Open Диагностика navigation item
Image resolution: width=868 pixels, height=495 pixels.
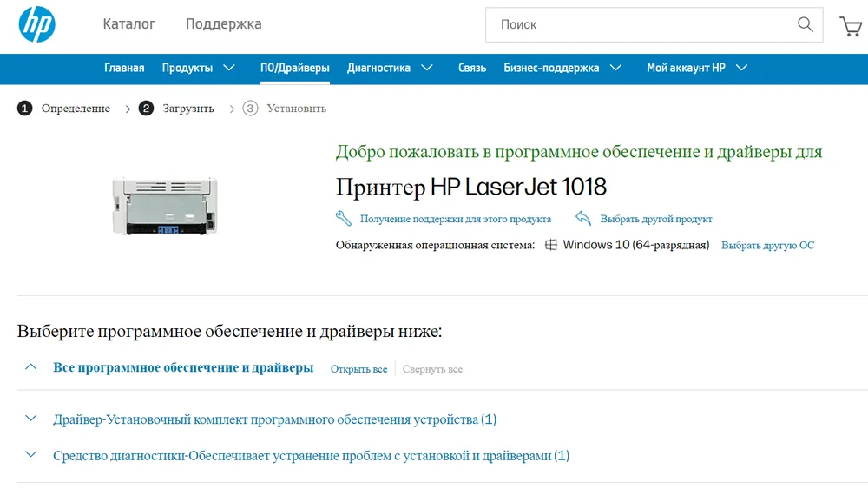pyautogui.click(x=378, y=68)
